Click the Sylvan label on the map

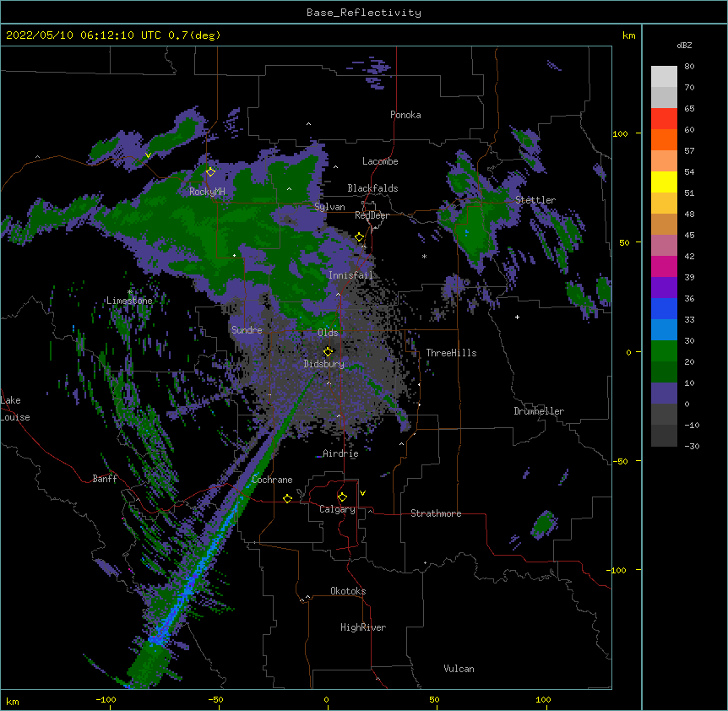[329, 207]
